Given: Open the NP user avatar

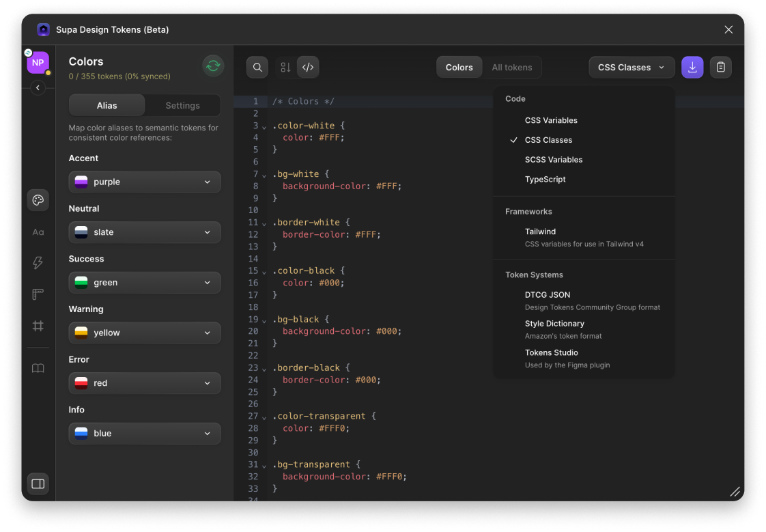Looking at the screenshot, I should 38,63.
